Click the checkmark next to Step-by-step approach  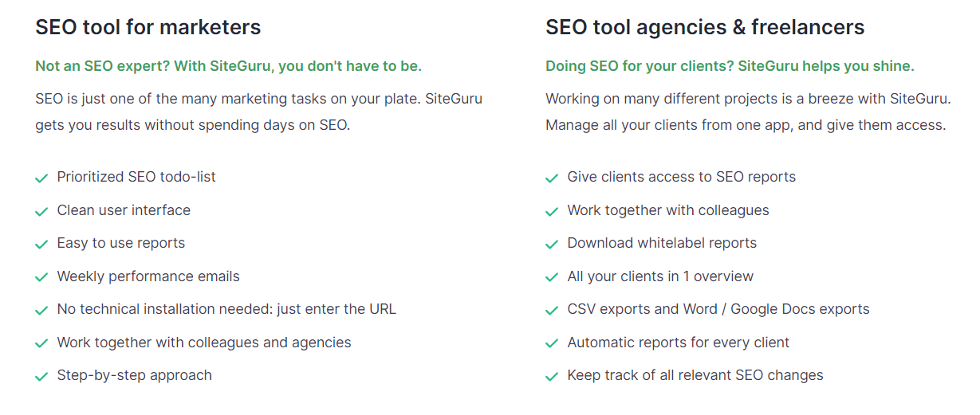pos(41,377)
